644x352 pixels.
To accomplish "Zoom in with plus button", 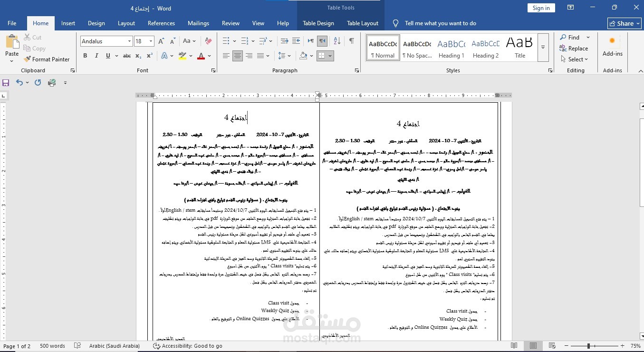I will click(x=622, y=346).
